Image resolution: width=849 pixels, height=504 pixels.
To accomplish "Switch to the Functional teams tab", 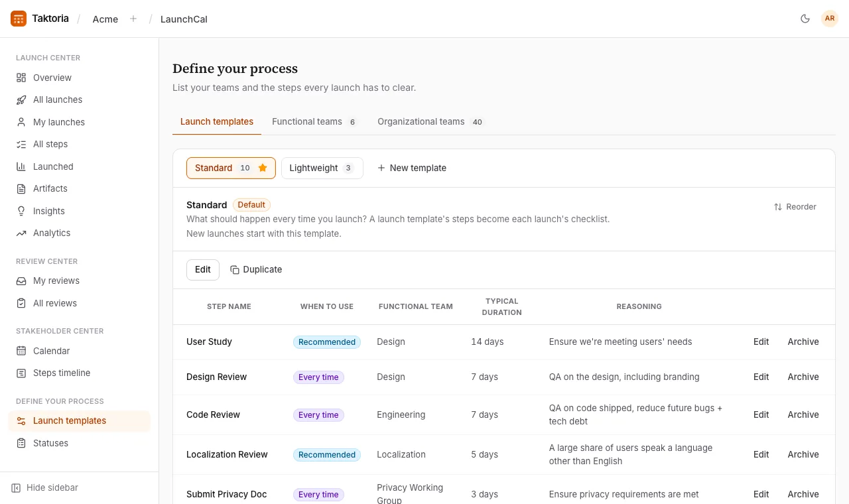I will (314, 121).
